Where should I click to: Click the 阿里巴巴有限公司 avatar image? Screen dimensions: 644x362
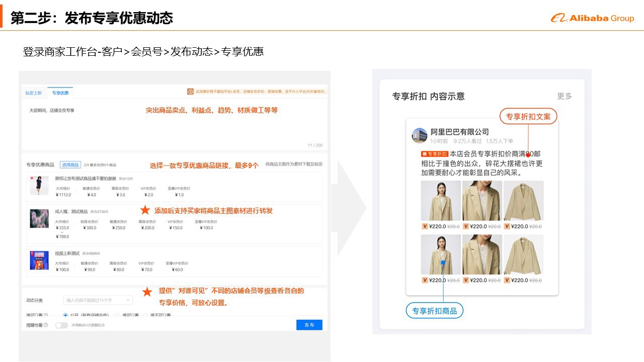coord(419,136)
